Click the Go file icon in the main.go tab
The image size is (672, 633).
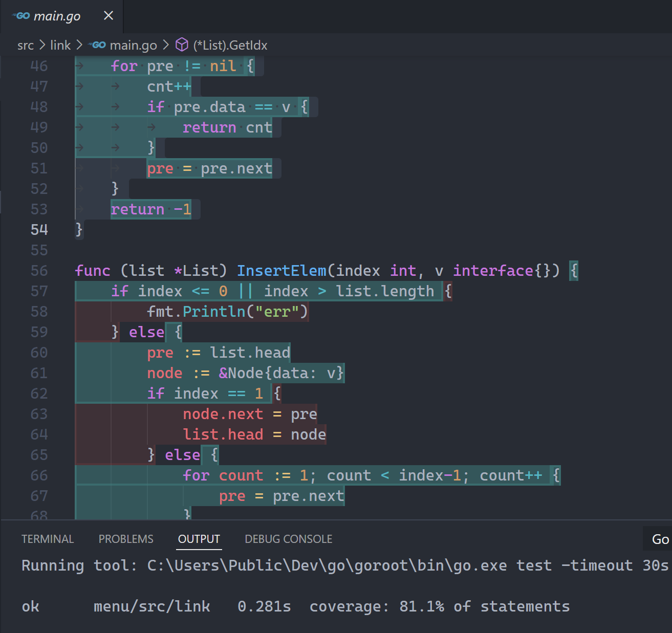pos(21,16)
